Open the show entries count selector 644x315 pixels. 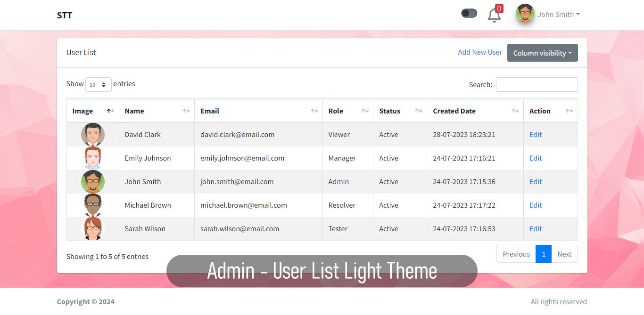pos(98,84)
